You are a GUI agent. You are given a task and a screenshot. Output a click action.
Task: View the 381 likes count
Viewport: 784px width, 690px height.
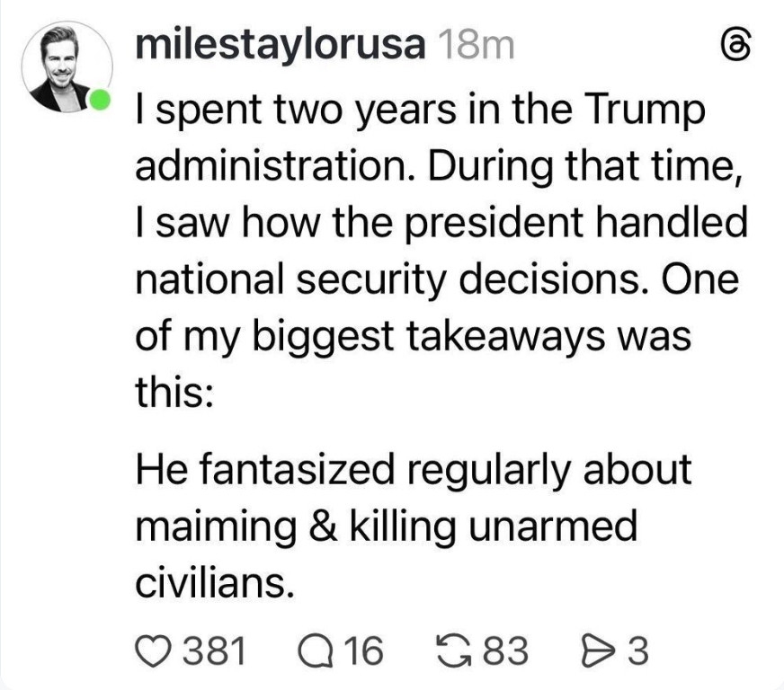tap(216, 650)
